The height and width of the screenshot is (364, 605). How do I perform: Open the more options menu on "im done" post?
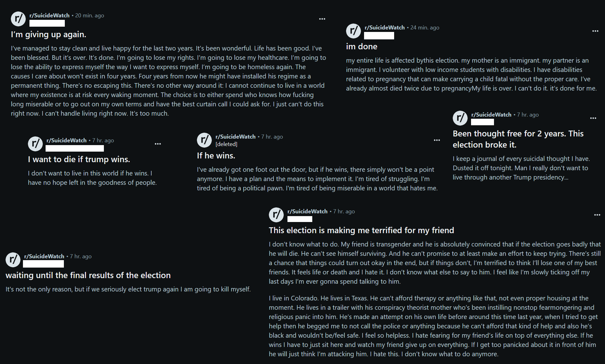tap(595, 31)
